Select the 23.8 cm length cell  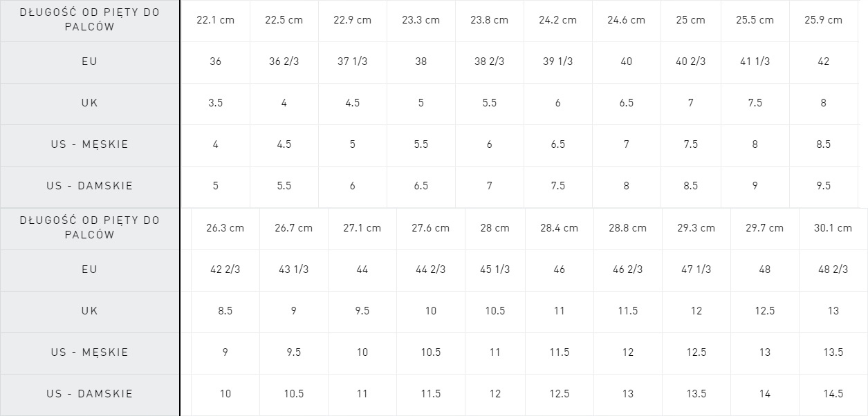tap(489, 20)
